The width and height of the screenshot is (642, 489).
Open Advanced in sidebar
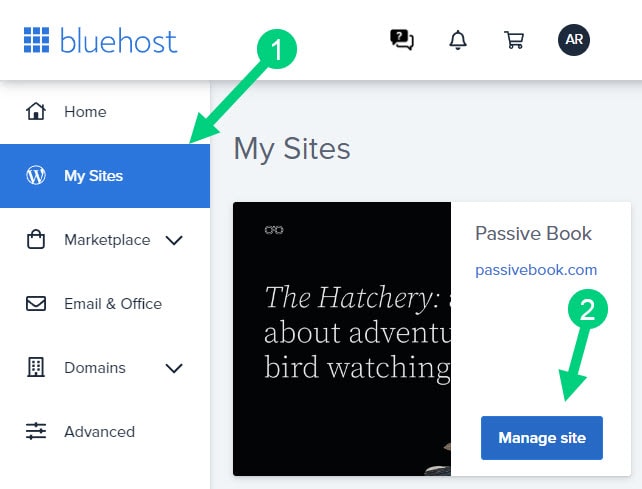(99, 432)
